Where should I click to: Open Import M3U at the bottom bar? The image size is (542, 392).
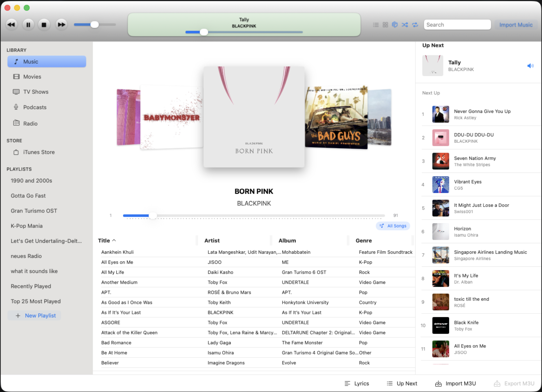point(455,383)
